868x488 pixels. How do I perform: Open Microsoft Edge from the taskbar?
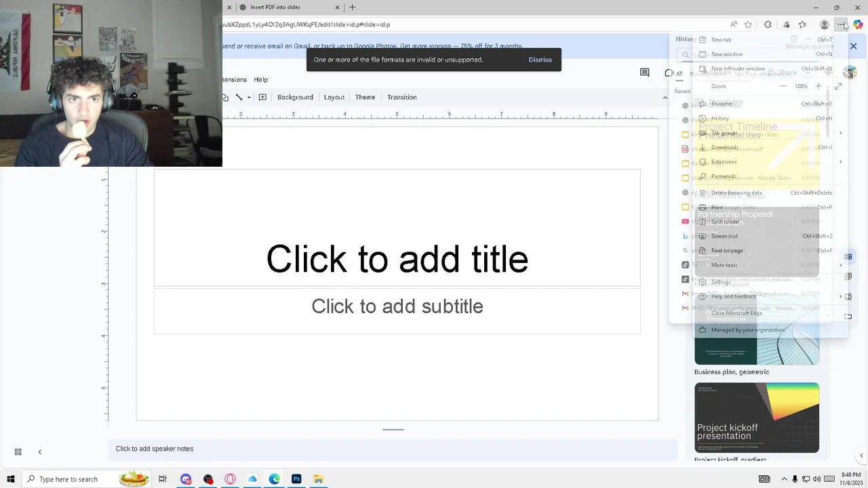coord(274,479)
